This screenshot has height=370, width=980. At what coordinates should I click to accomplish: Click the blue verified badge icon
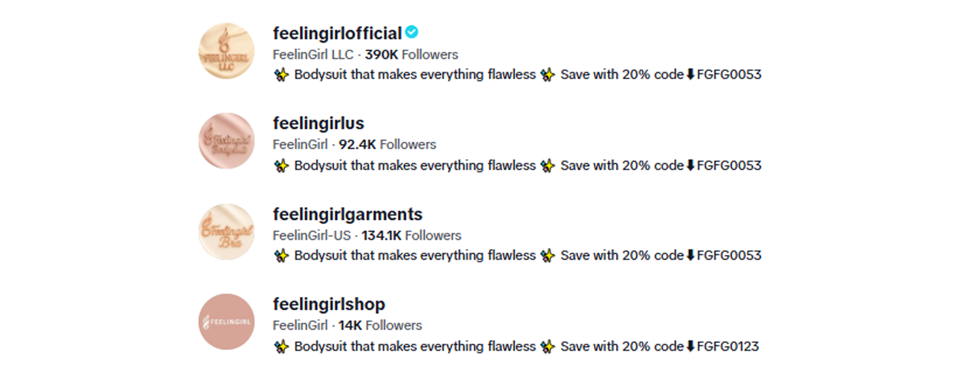point(412,33)
